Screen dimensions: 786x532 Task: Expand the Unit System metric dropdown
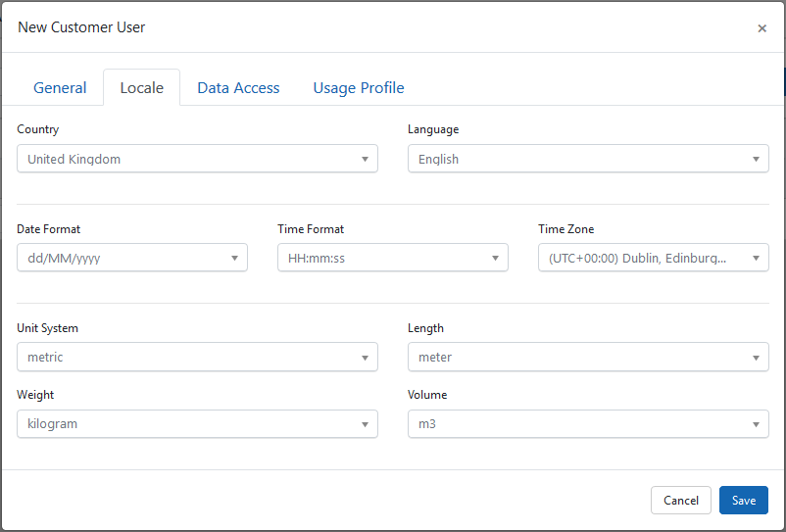(197, 357)
